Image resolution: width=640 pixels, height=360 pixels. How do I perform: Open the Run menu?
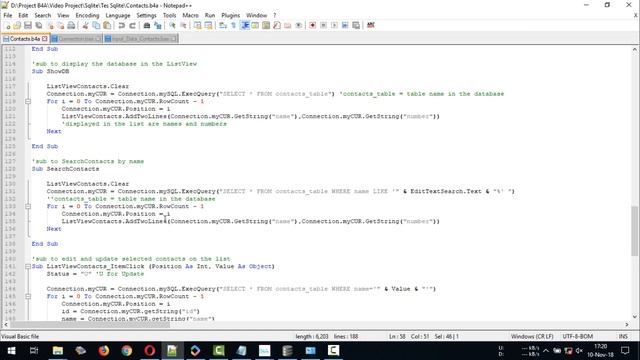point(210,15)
